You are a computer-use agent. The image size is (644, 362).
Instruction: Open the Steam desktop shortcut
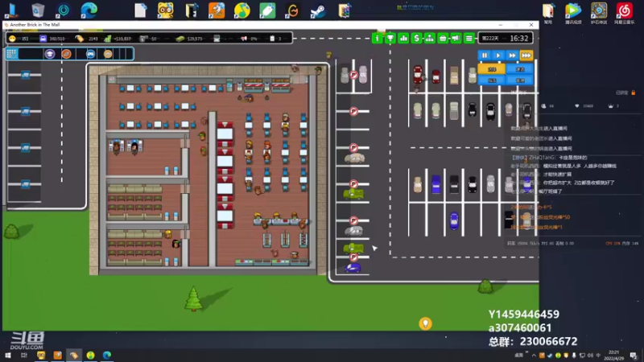coord(317,10)
